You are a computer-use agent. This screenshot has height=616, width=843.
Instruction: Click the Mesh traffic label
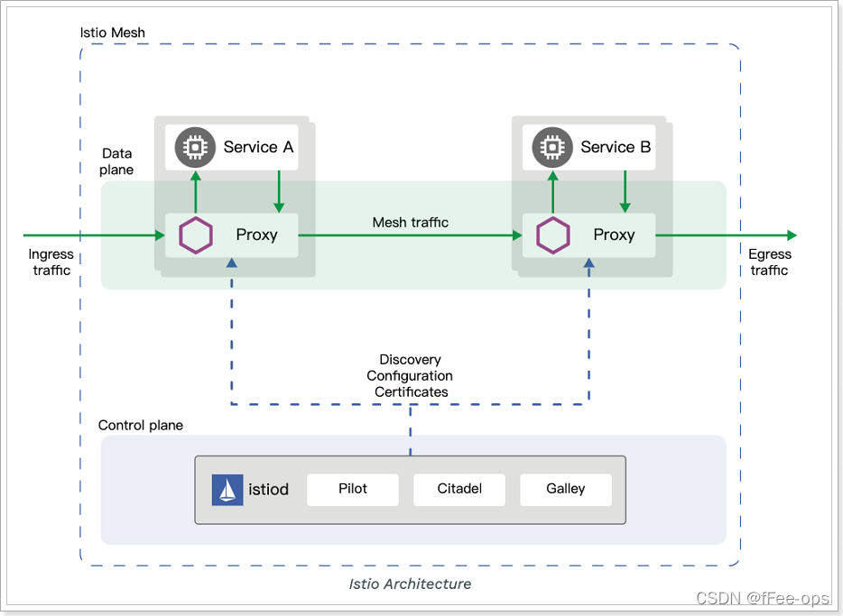click(x=410, y=223)
